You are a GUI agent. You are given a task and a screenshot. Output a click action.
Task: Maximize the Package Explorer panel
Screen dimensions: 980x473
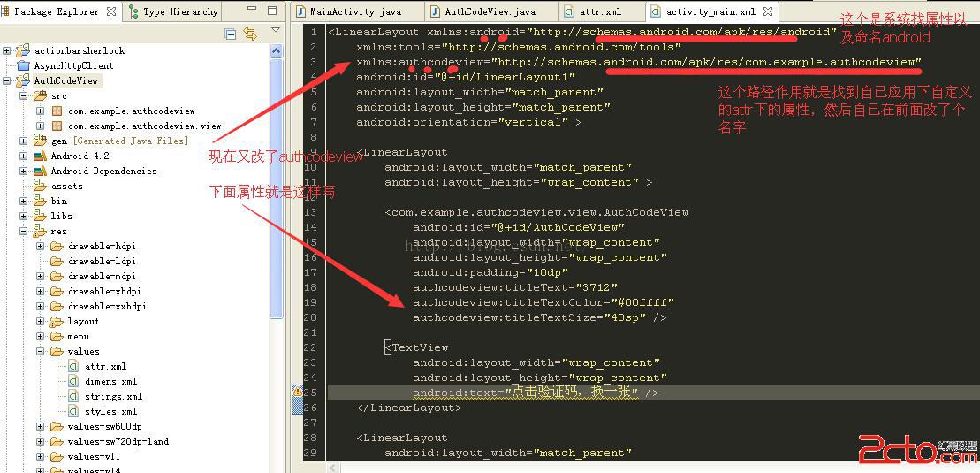pyautogui.click(x=272, y=11)
